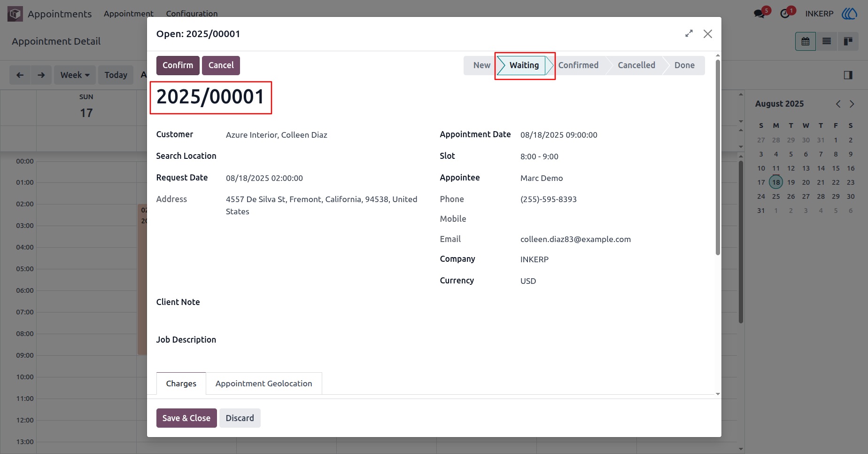Open the Appointment Geolocation tab
This screenshot has width=868, height=454.
(x=263, y=384)
